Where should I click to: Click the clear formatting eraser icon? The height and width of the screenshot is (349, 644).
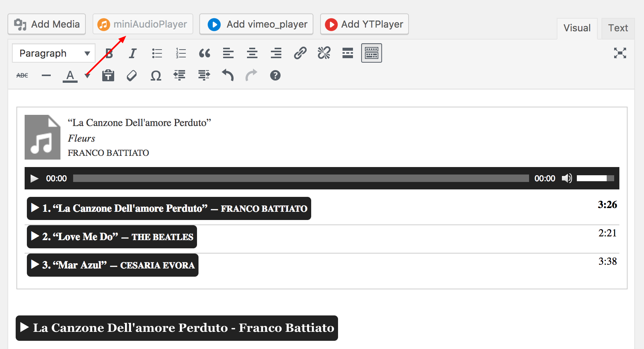tap(132, 76)
